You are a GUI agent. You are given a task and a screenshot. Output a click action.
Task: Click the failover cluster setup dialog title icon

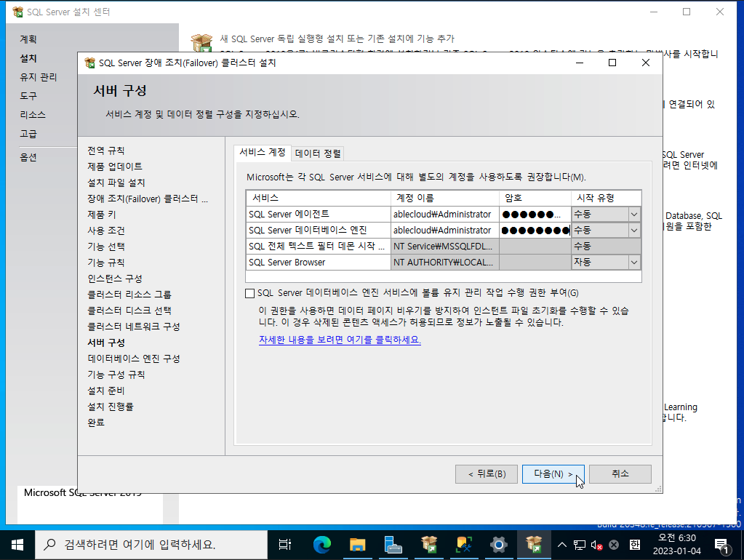[x=89, y=63]
